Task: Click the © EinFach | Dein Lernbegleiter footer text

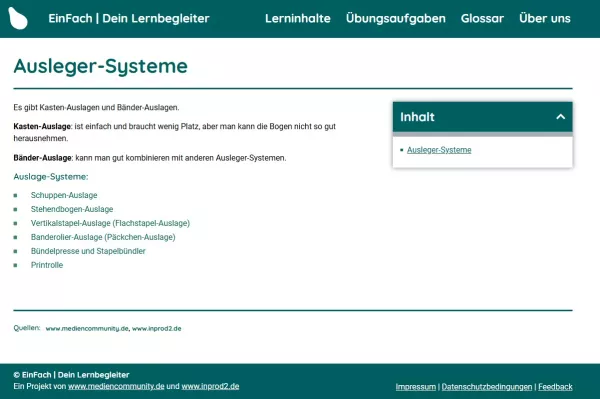Action: coord(71,375)
